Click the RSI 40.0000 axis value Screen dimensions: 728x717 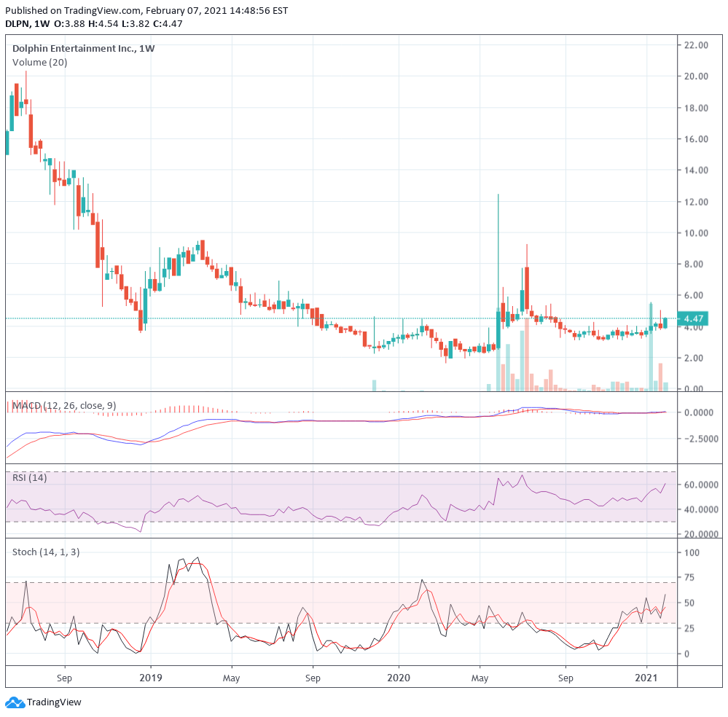pos(701,509)
